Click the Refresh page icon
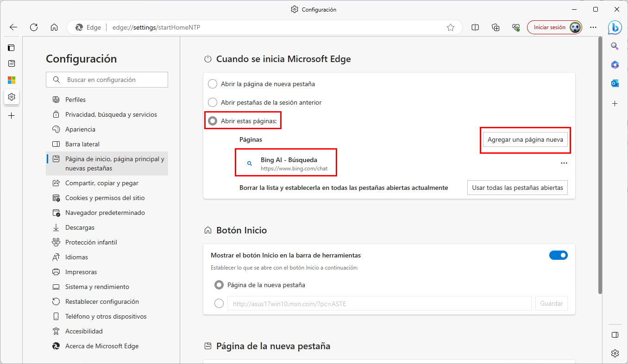The height and width of the screenshot is (364, 628). (34, 27)
